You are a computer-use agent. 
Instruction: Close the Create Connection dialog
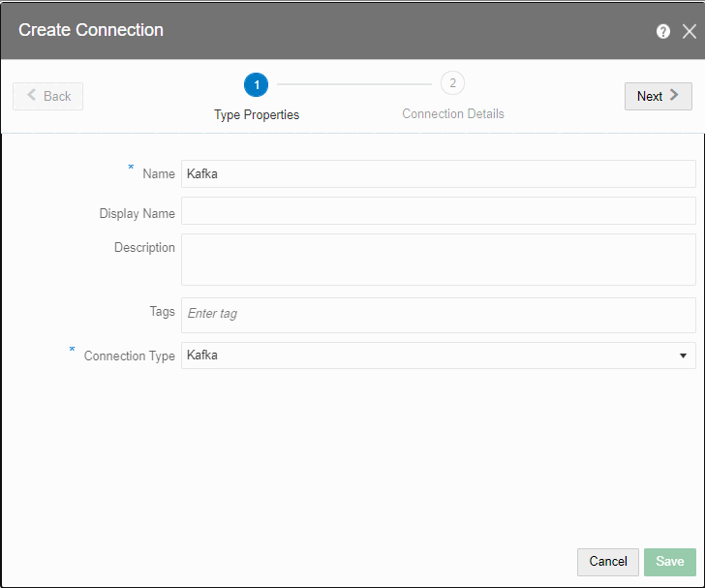click(x=689, y=31)
